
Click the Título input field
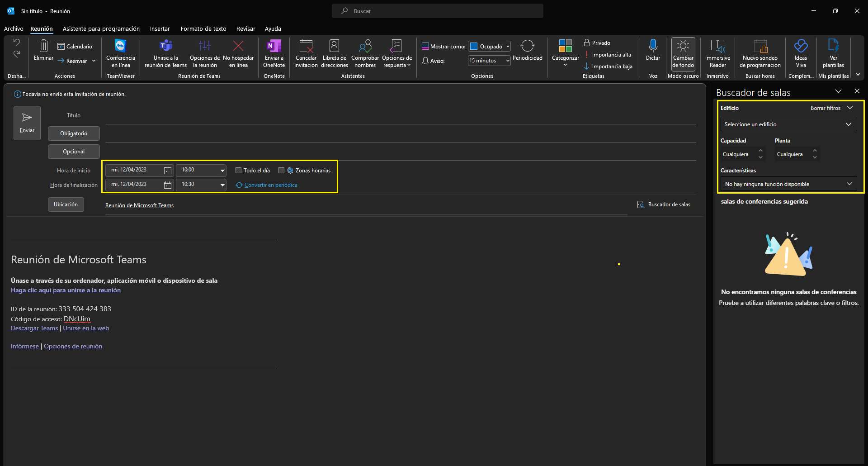[401, 116]
